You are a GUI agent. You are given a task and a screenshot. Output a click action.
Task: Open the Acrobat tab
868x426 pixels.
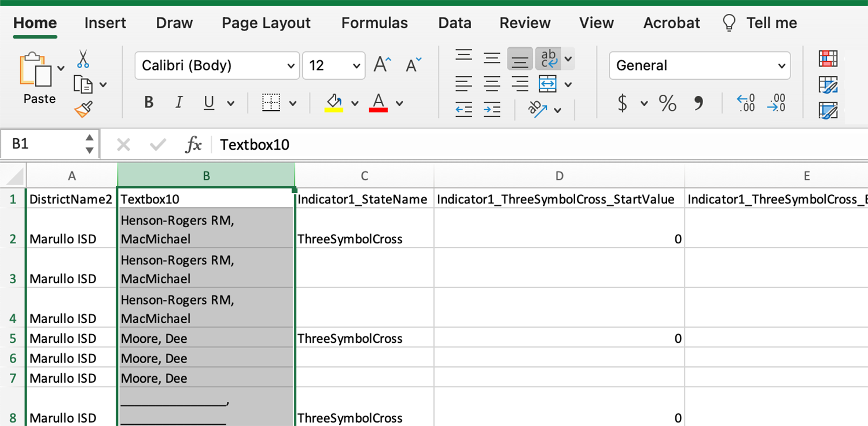672,23
